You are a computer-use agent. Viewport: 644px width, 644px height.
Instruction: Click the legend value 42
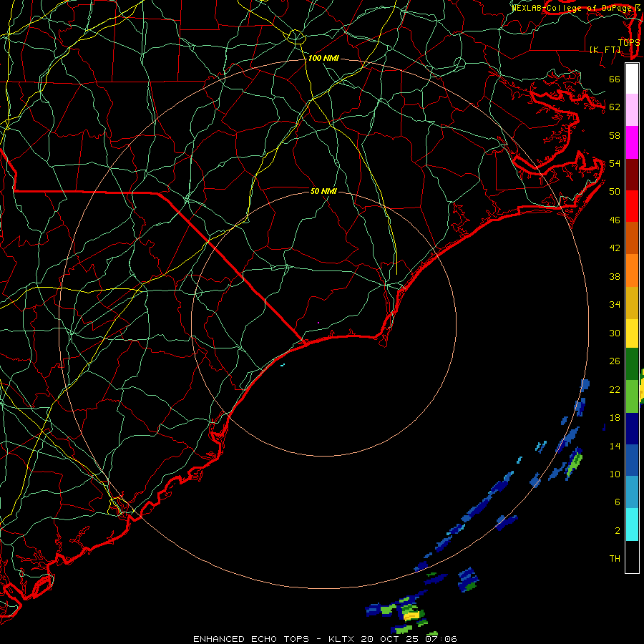tap(615, 248)
